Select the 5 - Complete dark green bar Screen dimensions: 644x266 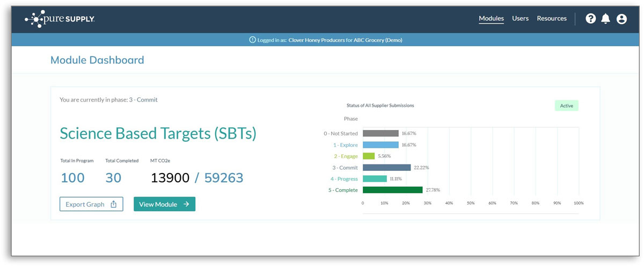point(392,190)
